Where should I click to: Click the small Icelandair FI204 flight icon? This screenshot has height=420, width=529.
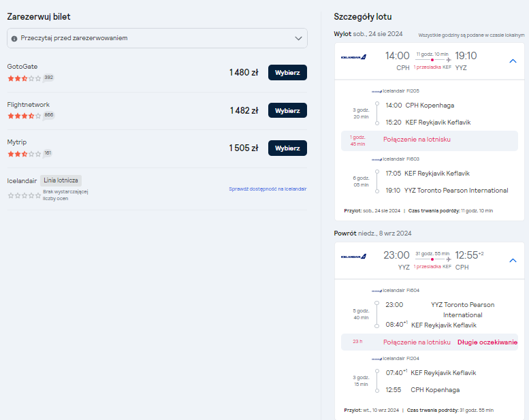(376, 359)
